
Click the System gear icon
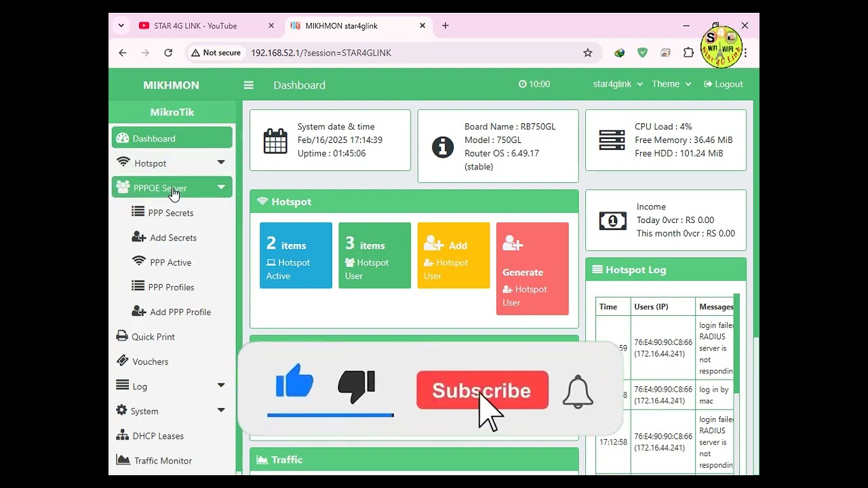coord(122,410)
